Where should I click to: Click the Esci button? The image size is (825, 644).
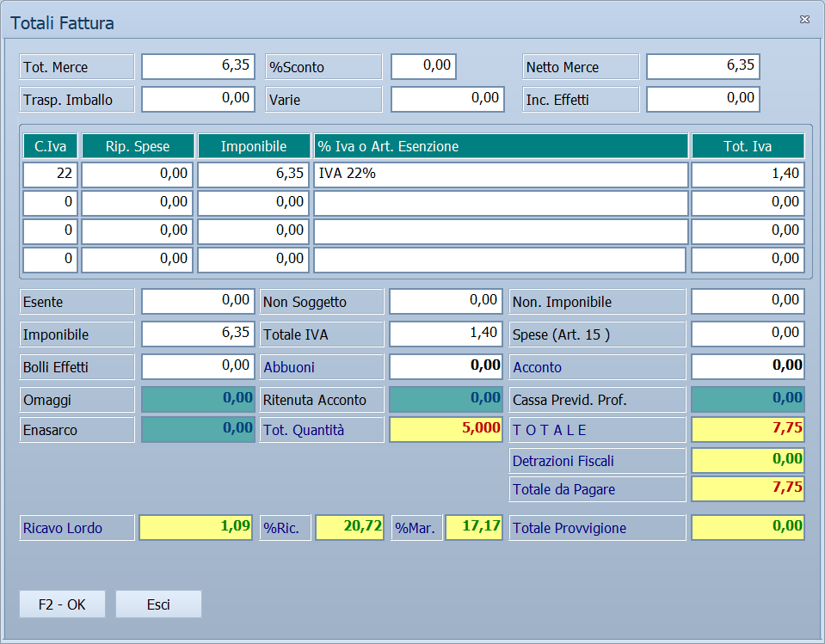point(158,604)
